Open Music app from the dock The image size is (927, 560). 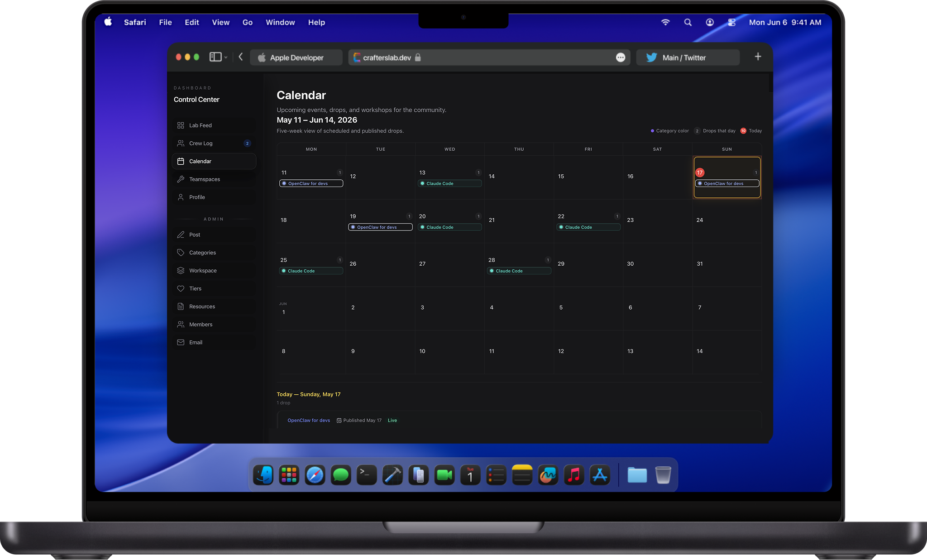pyautogui.click(x=574, y=475)
